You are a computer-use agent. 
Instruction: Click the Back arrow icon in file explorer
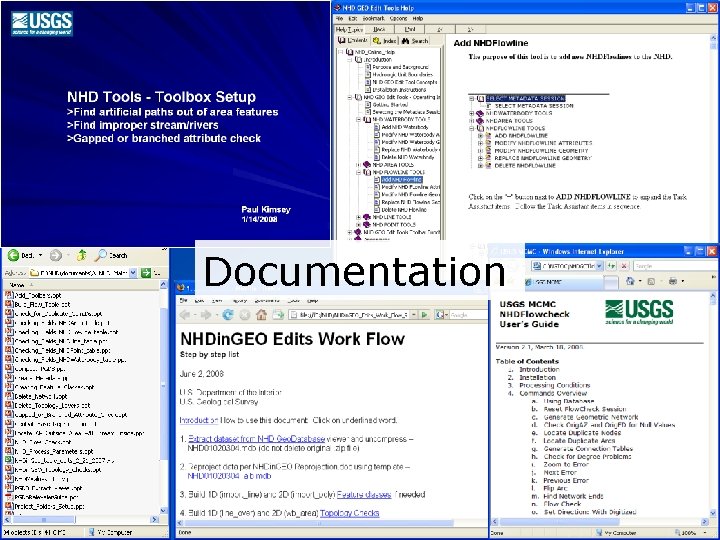(13, 255)
